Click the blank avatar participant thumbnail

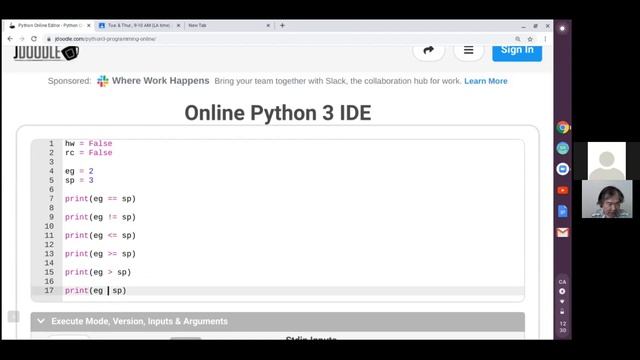pyautogui.click(x=607, y=161)
